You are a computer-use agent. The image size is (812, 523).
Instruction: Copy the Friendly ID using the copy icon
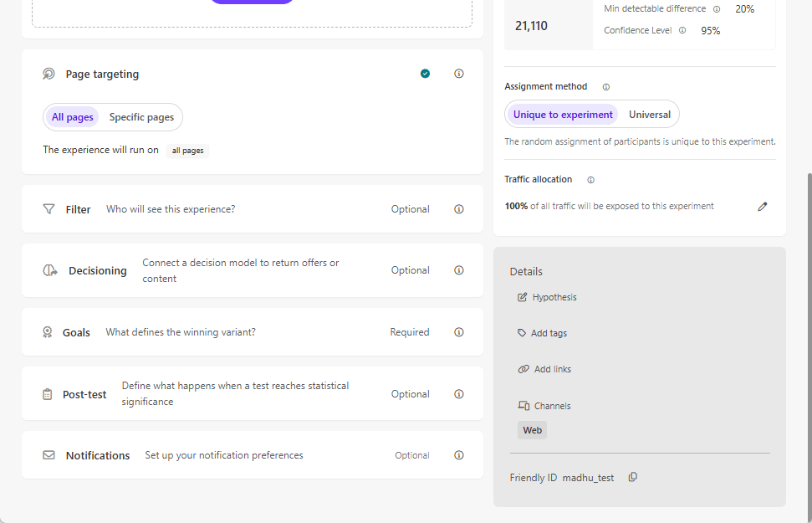[x=632, y=476]
